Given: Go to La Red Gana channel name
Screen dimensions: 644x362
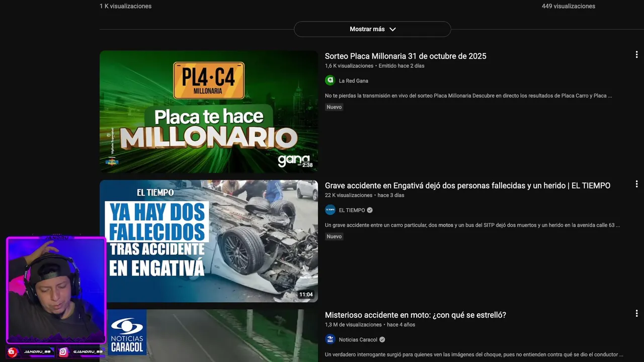Looking at the screenshot, I should [354, 81].
